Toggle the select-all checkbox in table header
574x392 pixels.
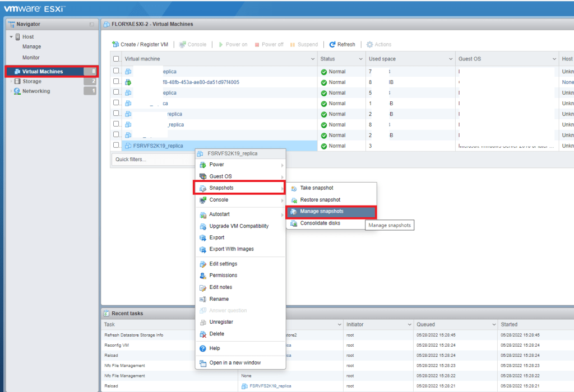116,59
